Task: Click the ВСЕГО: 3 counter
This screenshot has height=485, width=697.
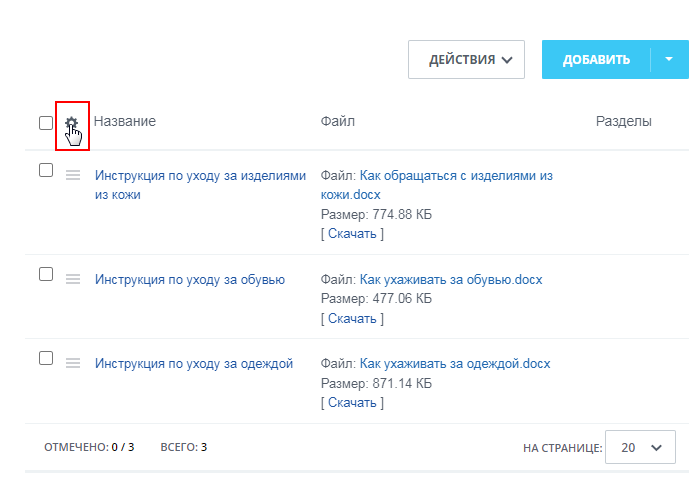Action: [184, 447]
